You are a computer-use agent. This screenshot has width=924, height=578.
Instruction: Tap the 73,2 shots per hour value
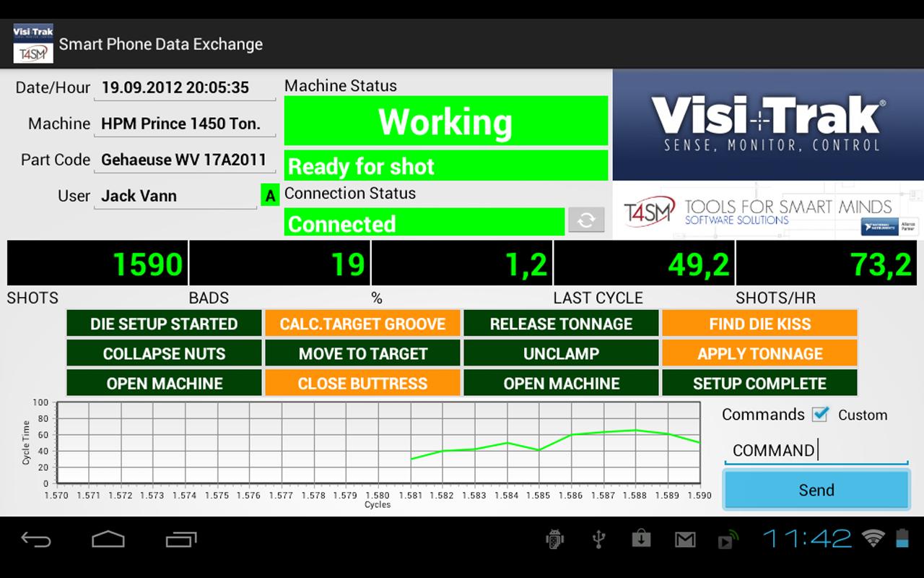point(827,264)
